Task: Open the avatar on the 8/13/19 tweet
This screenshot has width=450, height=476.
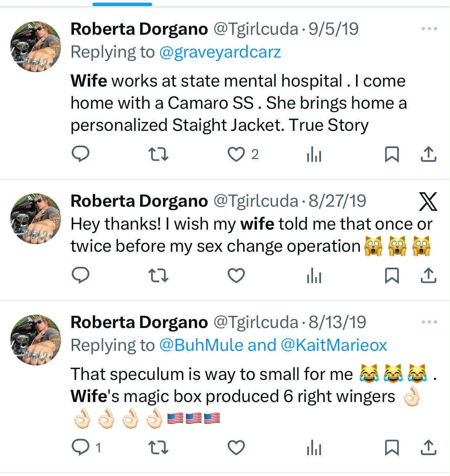Action: [35, 340]
